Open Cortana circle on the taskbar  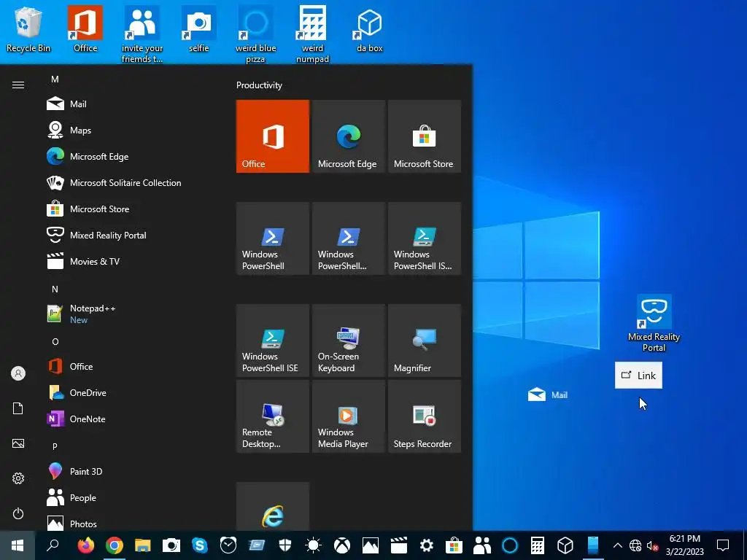pyautogui.click(x=510, y=545)
